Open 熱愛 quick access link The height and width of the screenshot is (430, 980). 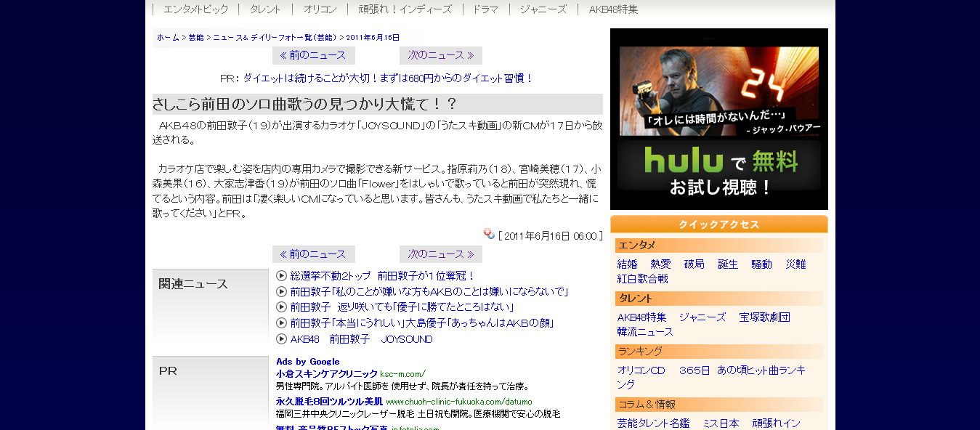pos(661,264)
